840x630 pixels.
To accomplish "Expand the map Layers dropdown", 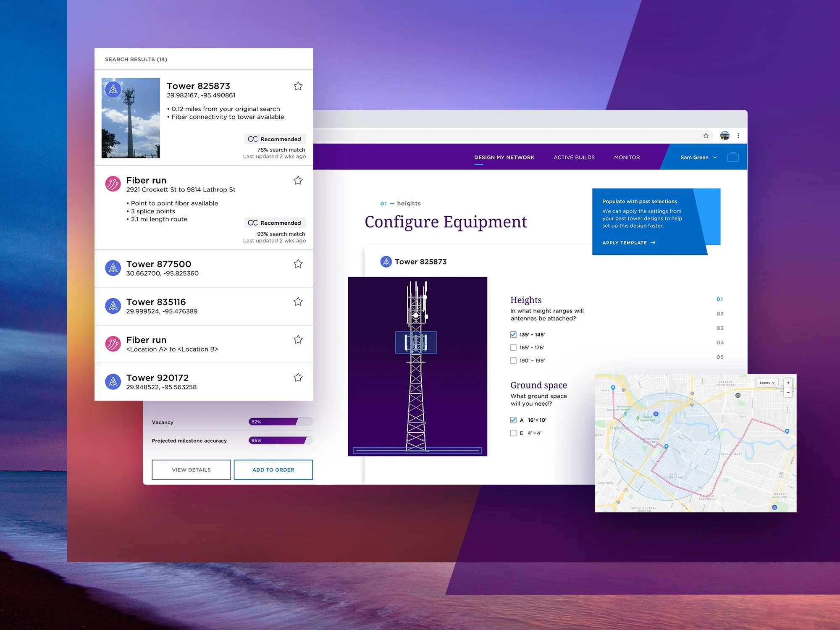I will pos(767,383).
